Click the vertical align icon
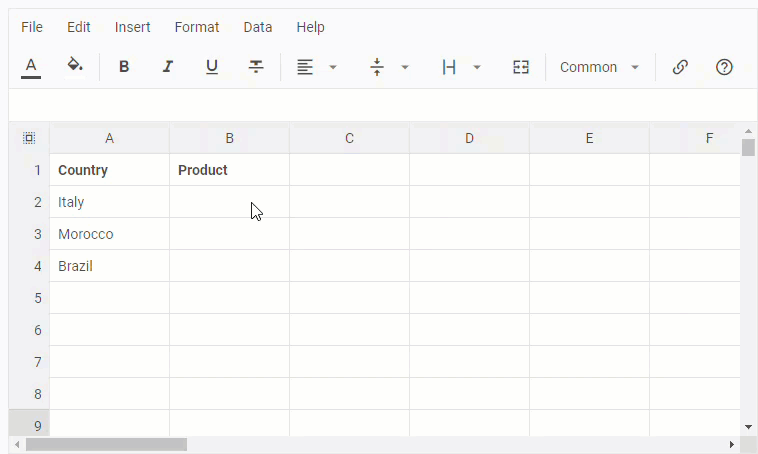758x454 pixels. coord(377,67)
